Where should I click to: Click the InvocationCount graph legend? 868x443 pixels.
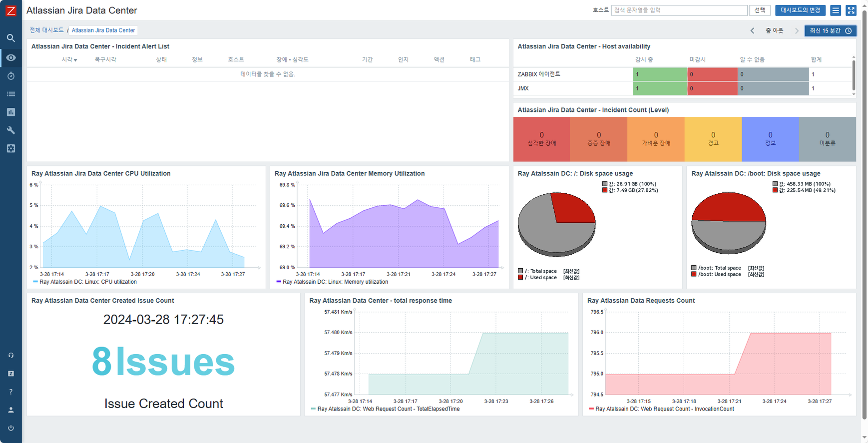[661, 409]
